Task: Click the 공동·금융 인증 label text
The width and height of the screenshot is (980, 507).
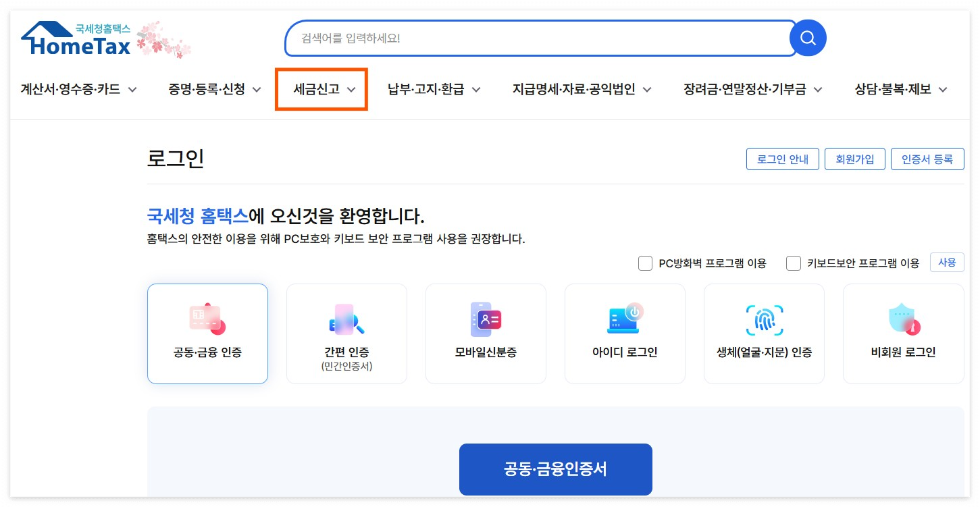Action: pos(207,352)
